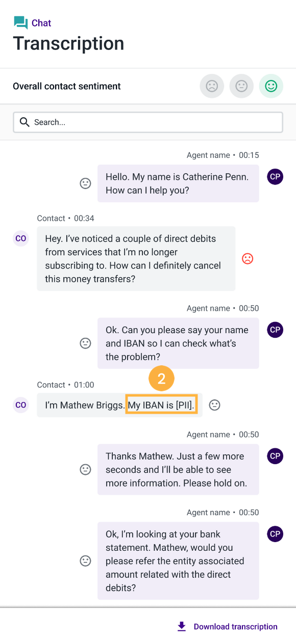Click the Chat label in header
The height and width of the screenshot is (644, 296).
[x=41, y=23]
